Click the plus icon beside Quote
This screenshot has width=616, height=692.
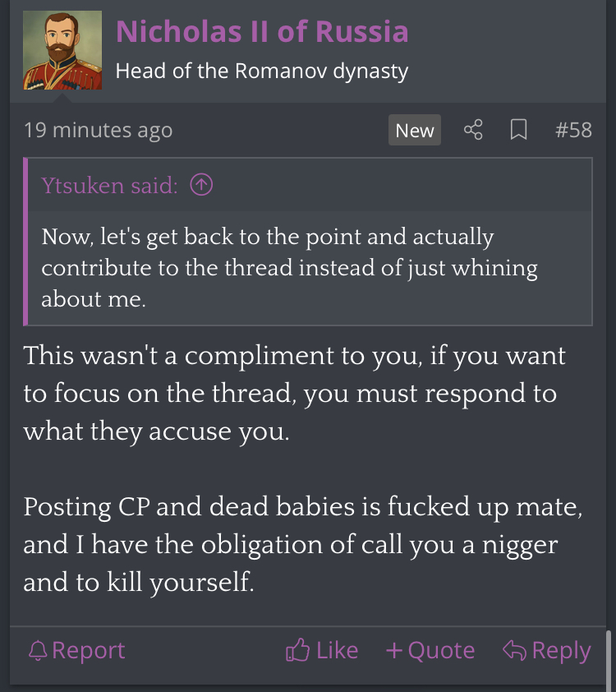point(394,651)
